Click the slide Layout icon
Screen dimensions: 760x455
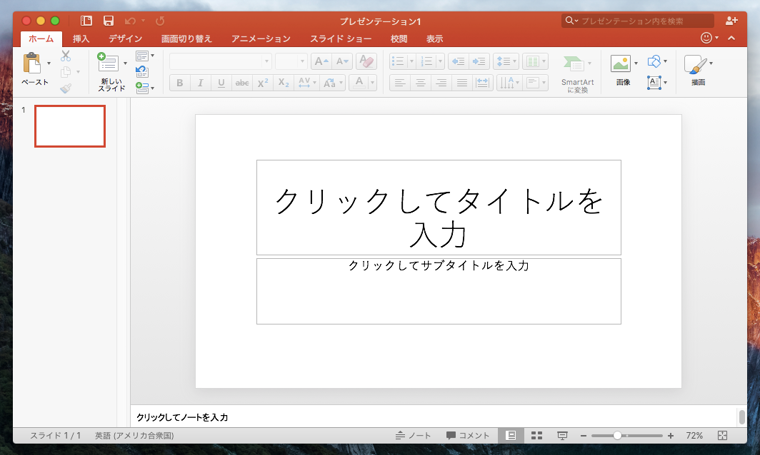click(142, 56)
